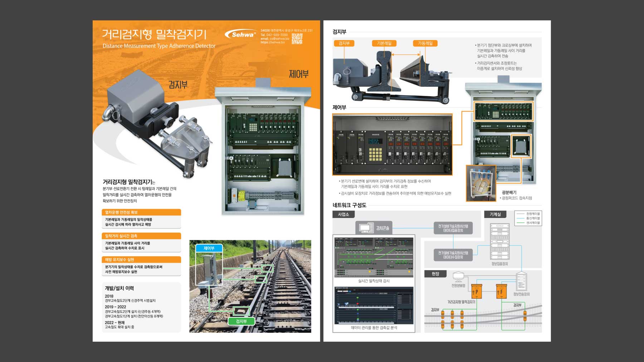Click the blue 제어부 label on track photo
This screenshot has height=362, width=644.
tap(209, 248)
